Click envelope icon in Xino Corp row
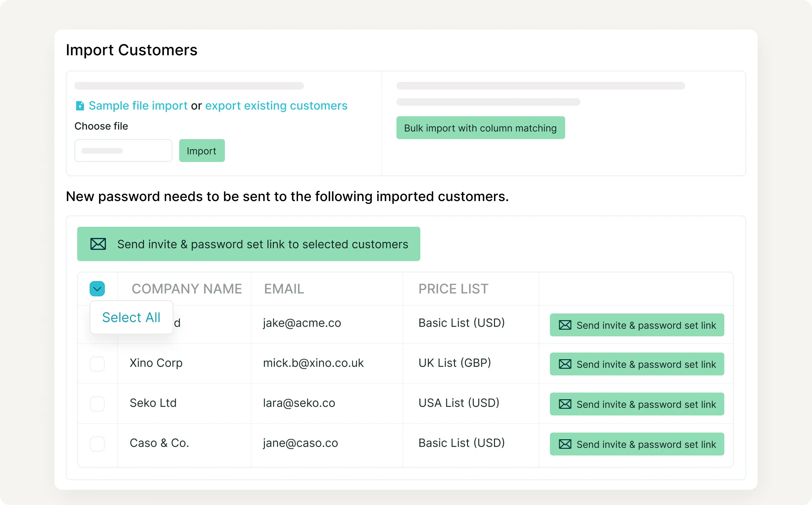812x505 pixels. click(565, 364)
